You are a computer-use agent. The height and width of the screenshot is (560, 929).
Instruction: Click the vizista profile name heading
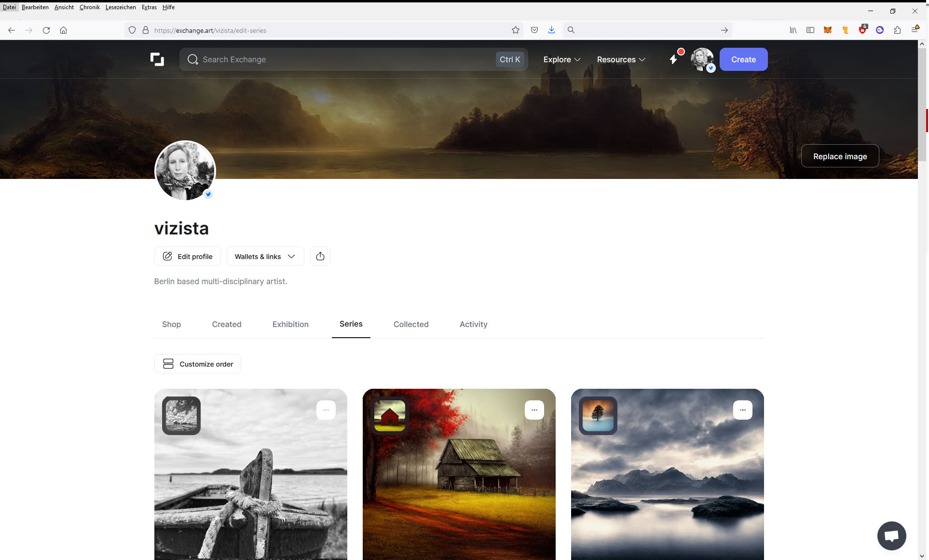coord(182,228)
